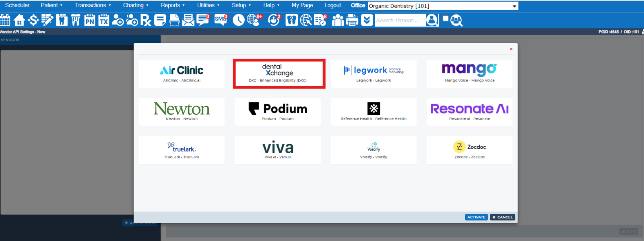The image size is (644, 241).
Task: Select the Reference Health vendor card
Action: tap(374, 112)
